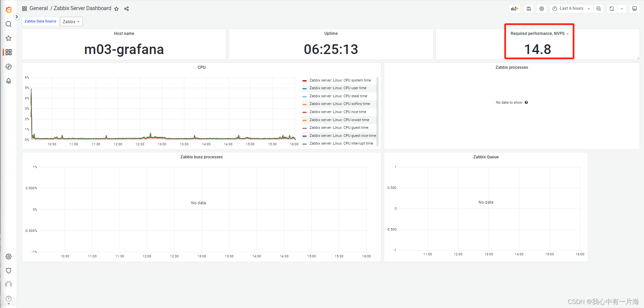The width and height of the screenshot is (644, 308).
Task: Open the Grafana home logo
Action: point(9,10)
